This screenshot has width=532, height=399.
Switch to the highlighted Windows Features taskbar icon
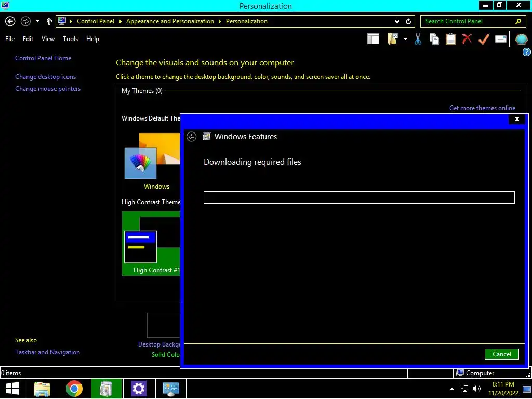coord(106,389)
